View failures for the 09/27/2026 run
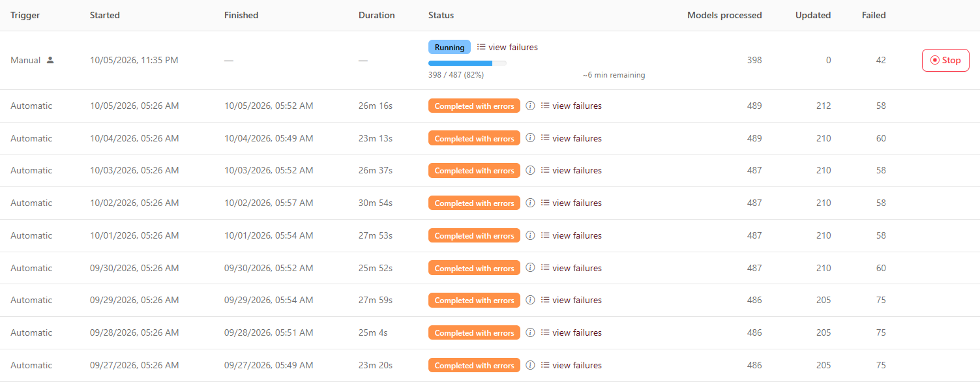The height and width of the screenshot is (382, 980). (571, 365)
